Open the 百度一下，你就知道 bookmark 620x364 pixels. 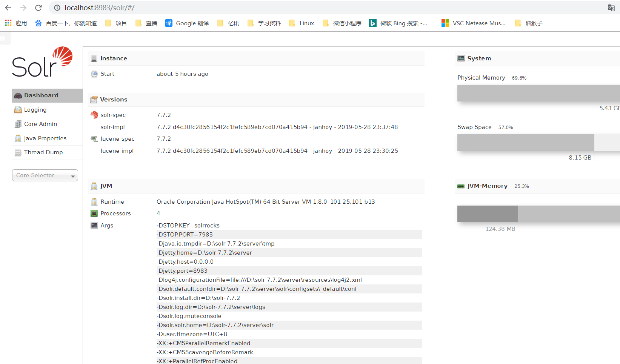pos(66,23)
